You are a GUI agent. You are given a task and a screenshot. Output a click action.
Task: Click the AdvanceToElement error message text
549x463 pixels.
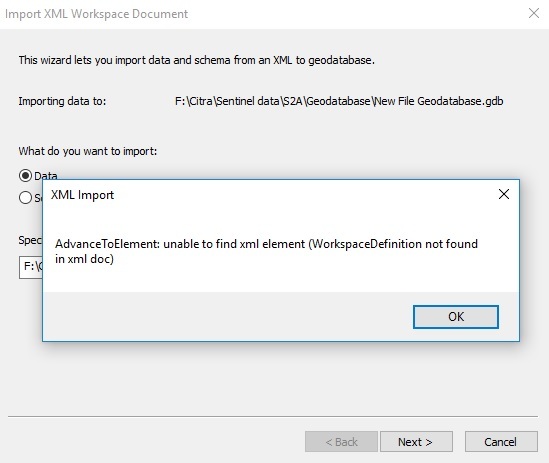[x=266, y=251]
